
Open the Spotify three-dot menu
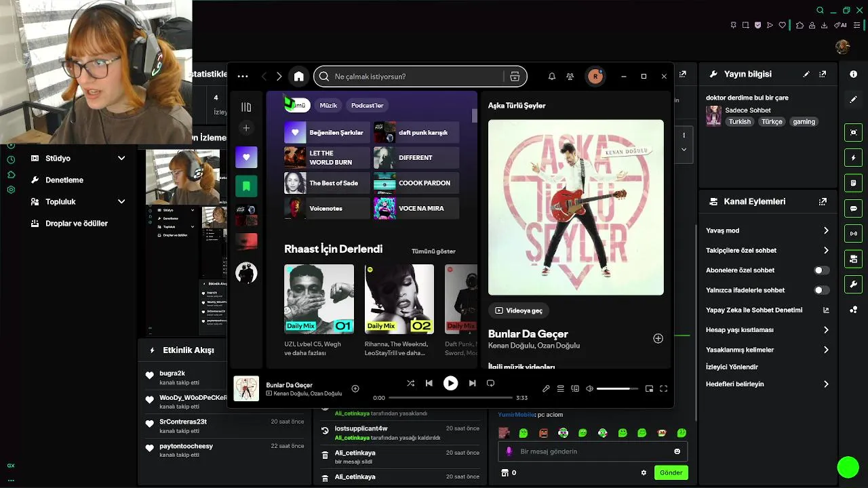(243, 77)
